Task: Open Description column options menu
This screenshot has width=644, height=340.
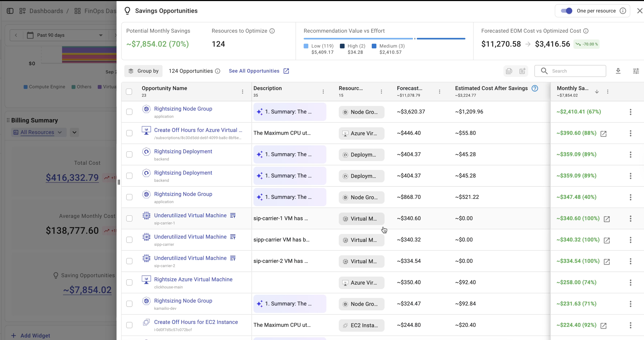Action: [323, 92]
